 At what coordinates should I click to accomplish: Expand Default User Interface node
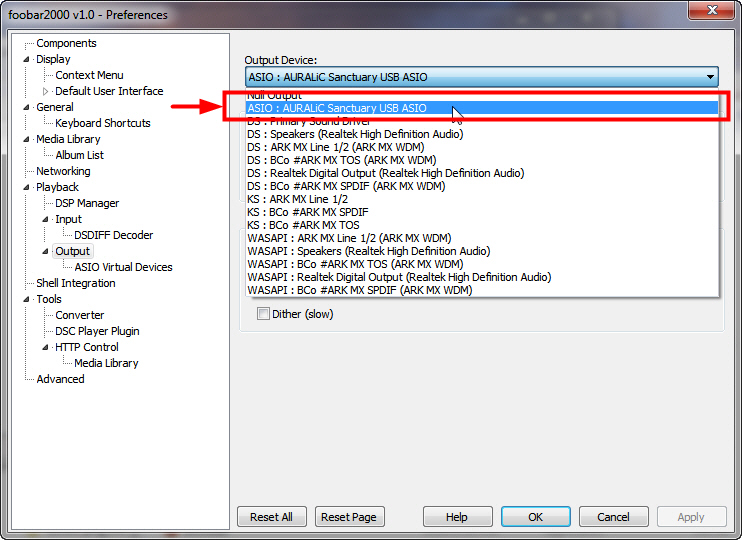click(45, 91)
